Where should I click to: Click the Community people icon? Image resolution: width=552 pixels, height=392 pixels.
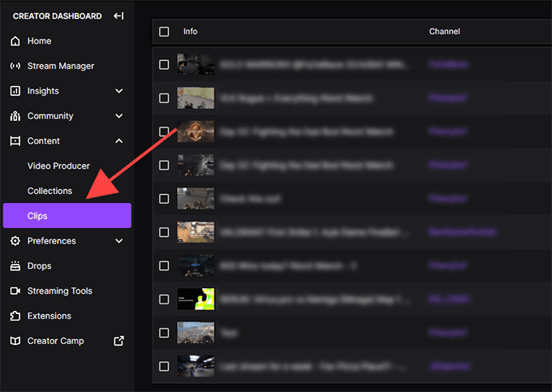point(15,116)
